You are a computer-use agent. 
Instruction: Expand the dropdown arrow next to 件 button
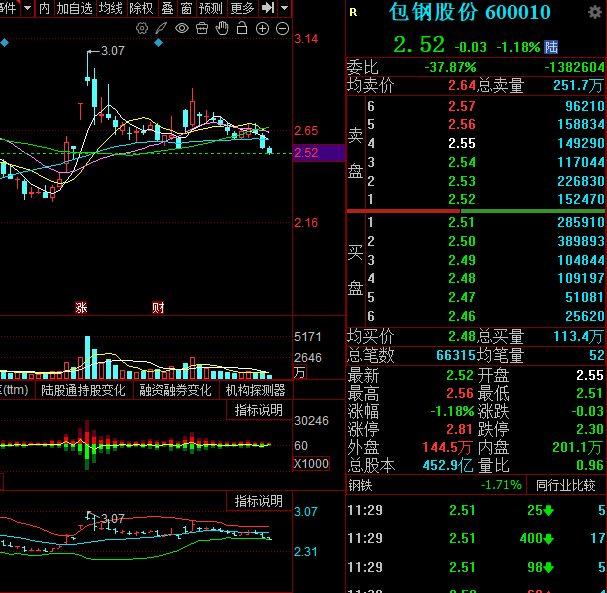tap(27, 8)
